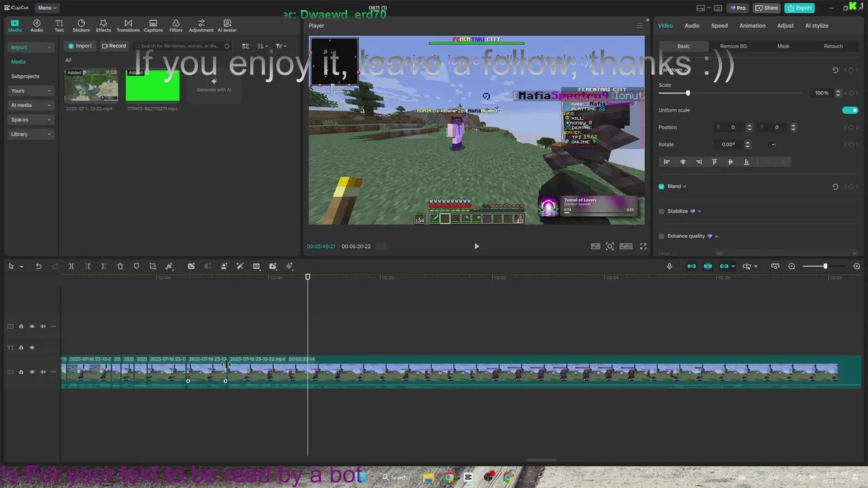Image resolution: width=868 pixels, height=488 pixels.
Task: Select the green screen clip thumbnail
Action: coord(153,85)
